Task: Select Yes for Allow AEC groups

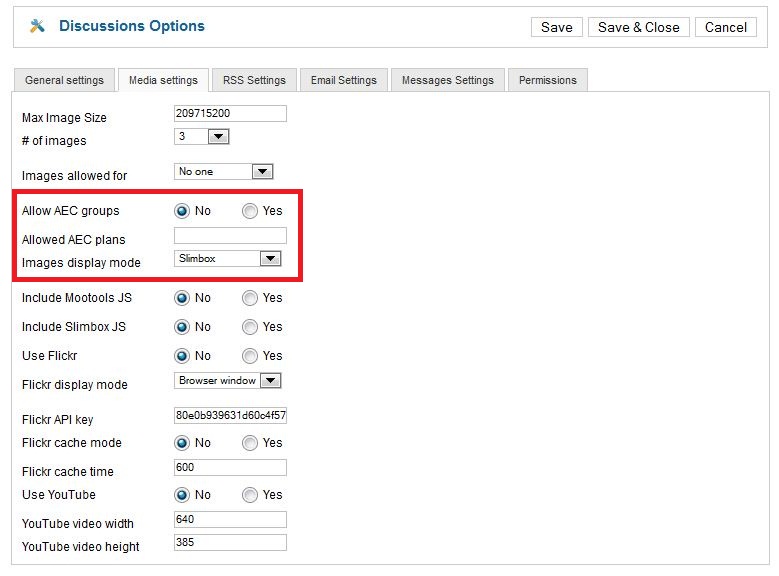Action: (x=250, y=211)
